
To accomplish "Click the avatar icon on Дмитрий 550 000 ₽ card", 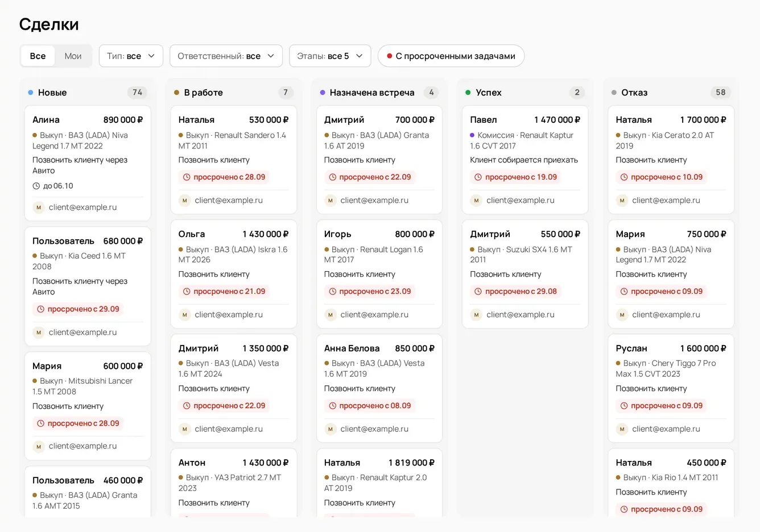I will [x=476, y=314].
